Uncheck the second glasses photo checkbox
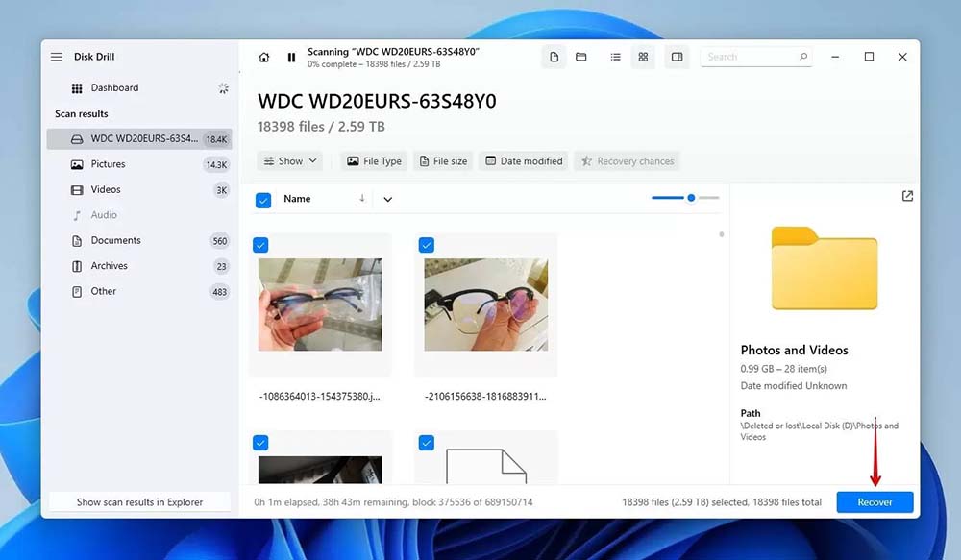Viewport: 961px width, 560px height. [427, 246]
